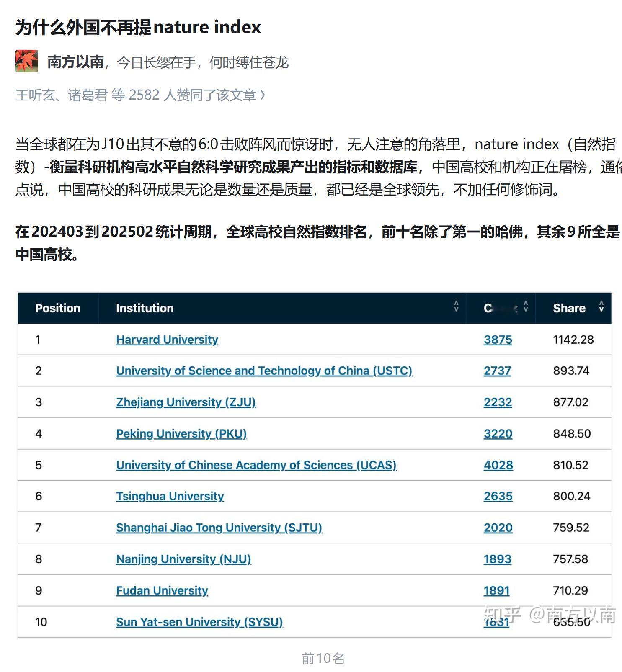
Task: Open Fudan count link 1891
Action: pos(497,590)
